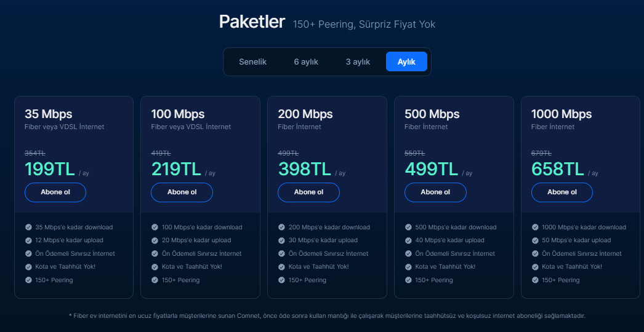Click checkmark icon beside 35 Mbps'e kadar download
Viewport: 644px width, 332px height.
pyautogui.click(x=28, y=227)
